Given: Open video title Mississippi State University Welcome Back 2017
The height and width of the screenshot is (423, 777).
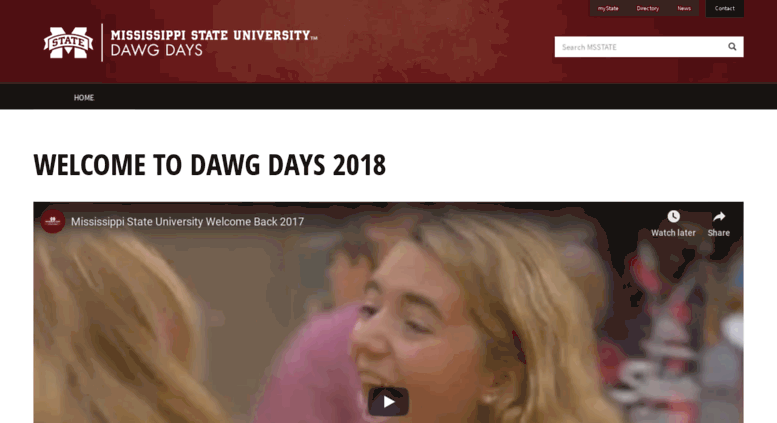Looking at the screenshot, I should coord(187,221).
